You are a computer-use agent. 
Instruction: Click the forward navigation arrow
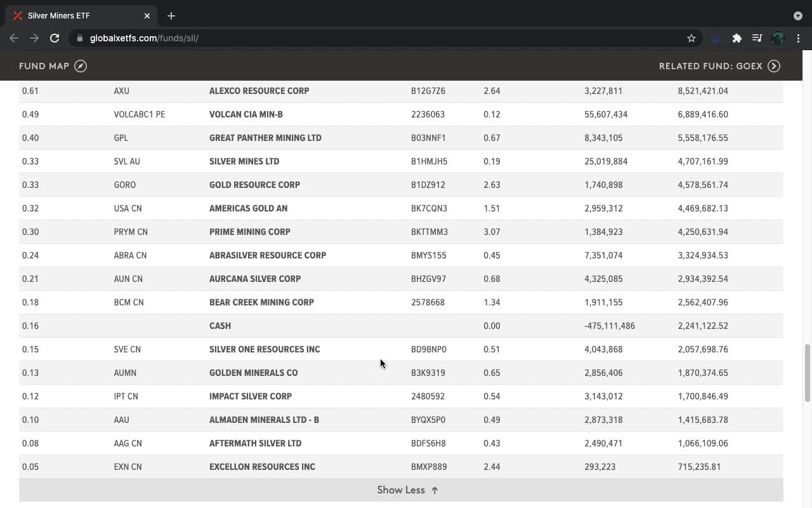pyautogui.click(x=34, y=38)
